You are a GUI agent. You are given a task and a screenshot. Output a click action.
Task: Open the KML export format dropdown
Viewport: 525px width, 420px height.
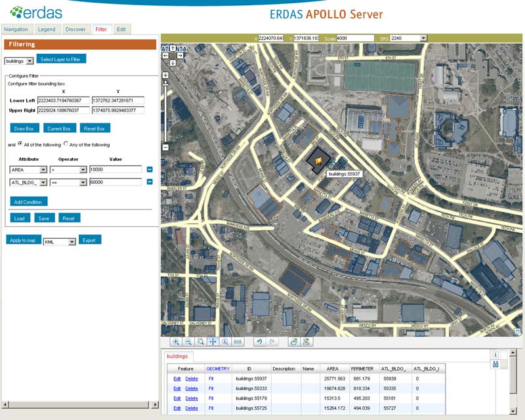point(69,241)
